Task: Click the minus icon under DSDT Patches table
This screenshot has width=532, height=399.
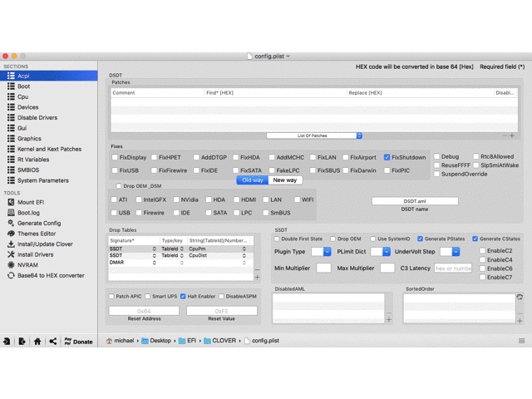Action: click(505, 135)
